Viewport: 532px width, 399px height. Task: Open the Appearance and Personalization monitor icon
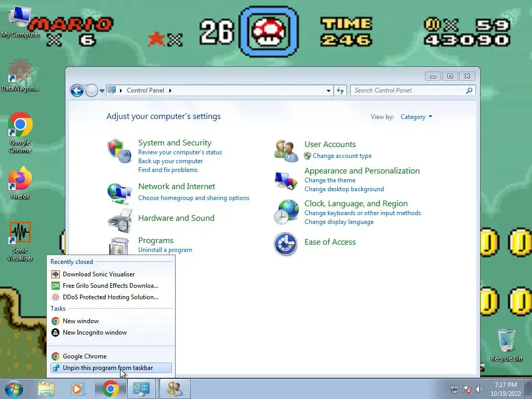[x=286, y=181]
